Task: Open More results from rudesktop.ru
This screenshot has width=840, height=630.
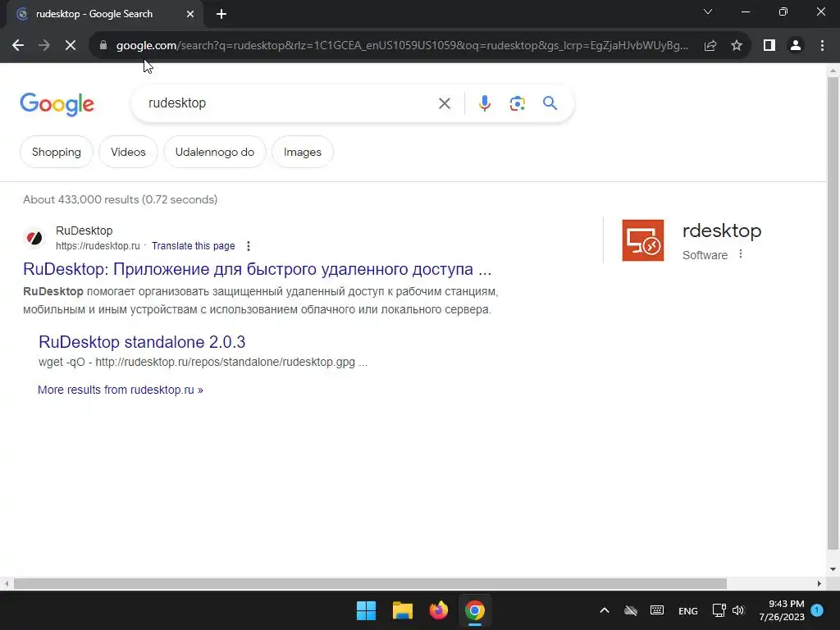Action: click(x=121, y=390)
